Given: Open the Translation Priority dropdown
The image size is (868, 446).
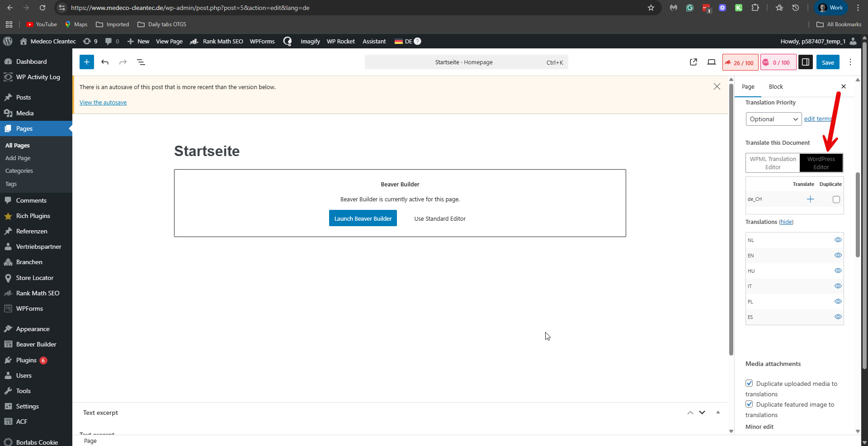Looking at the screenshot, I should [x=774, y=119].
